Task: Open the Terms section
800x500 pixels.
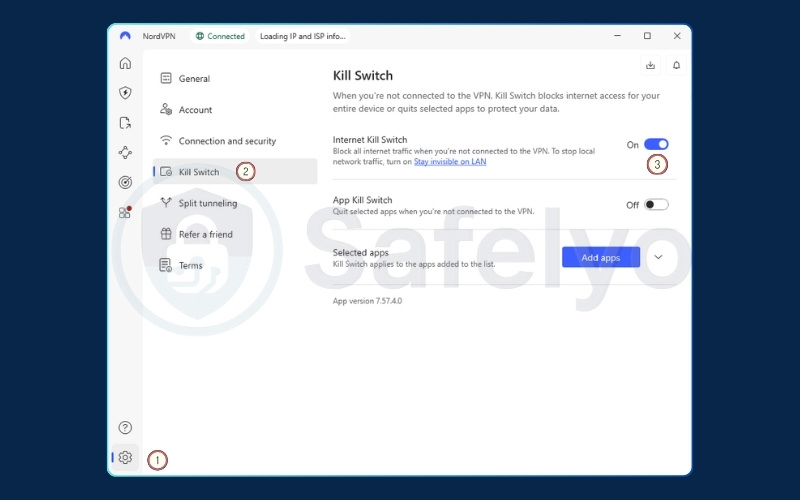Action: point(235,265)
